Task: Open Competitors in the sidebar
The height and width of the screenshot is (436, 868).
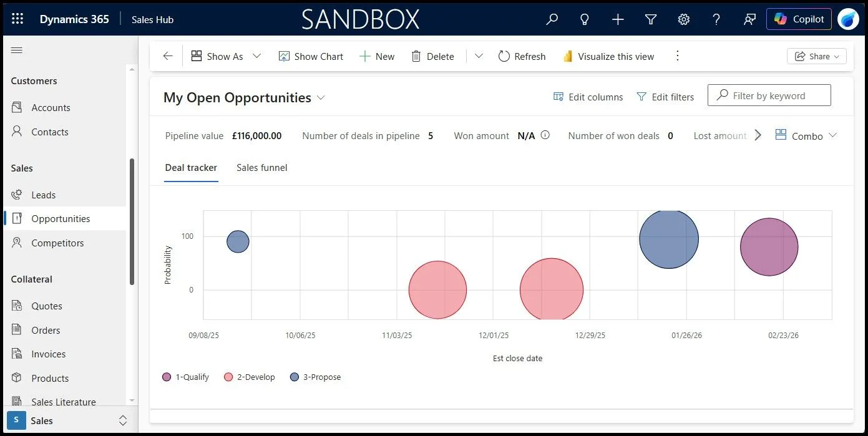Action: (65, 243)
